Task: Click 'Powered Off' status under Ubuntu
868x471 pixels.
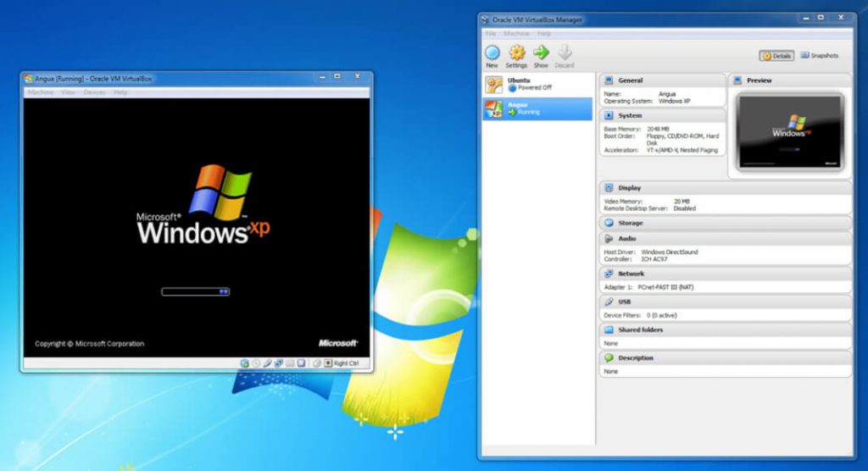Action: pos(535,88)
